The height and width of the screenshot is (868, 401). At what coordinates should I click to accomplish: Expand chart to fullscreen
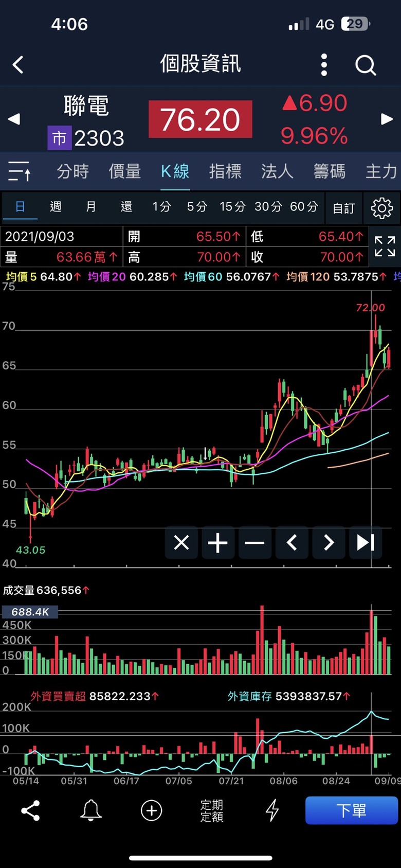tap(385, 246)
